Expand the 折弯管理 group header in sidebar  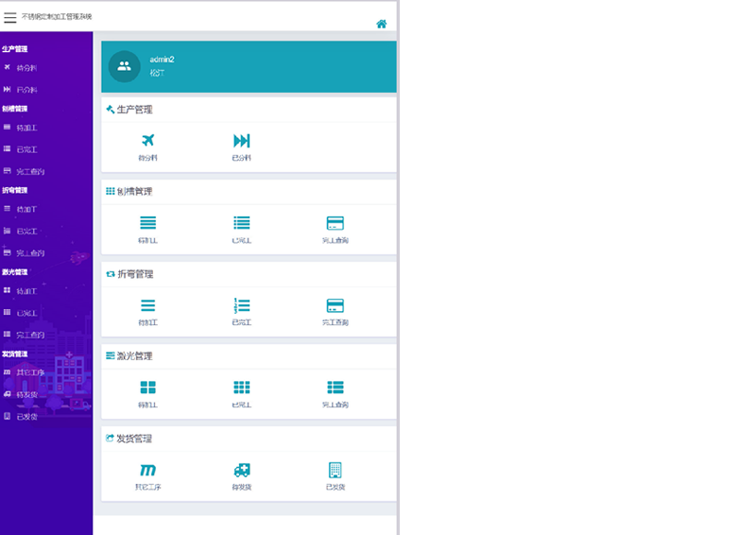[15, 190]
